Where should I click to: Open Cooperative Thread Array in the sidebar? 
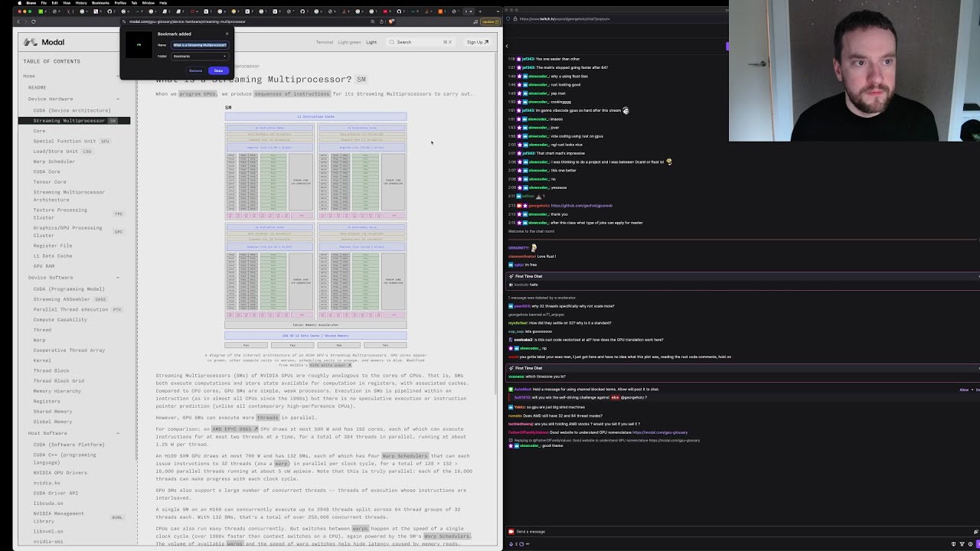[x=69, y=350]
